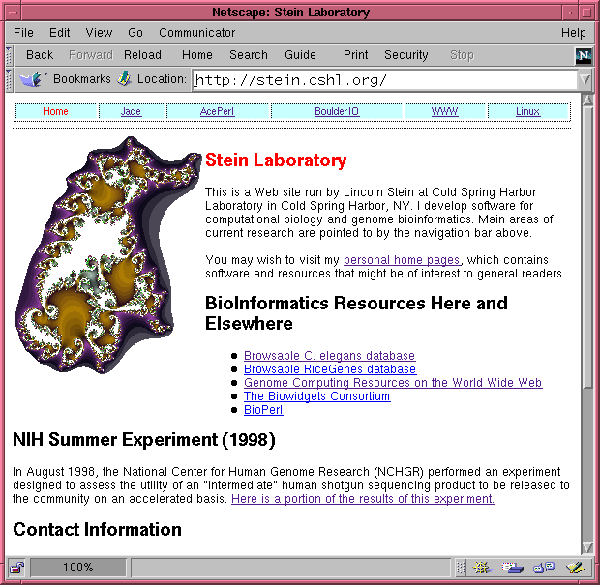The width and height of the screenshot is (600, 585).
Task: Open the View menu
Action: [99, 33]
